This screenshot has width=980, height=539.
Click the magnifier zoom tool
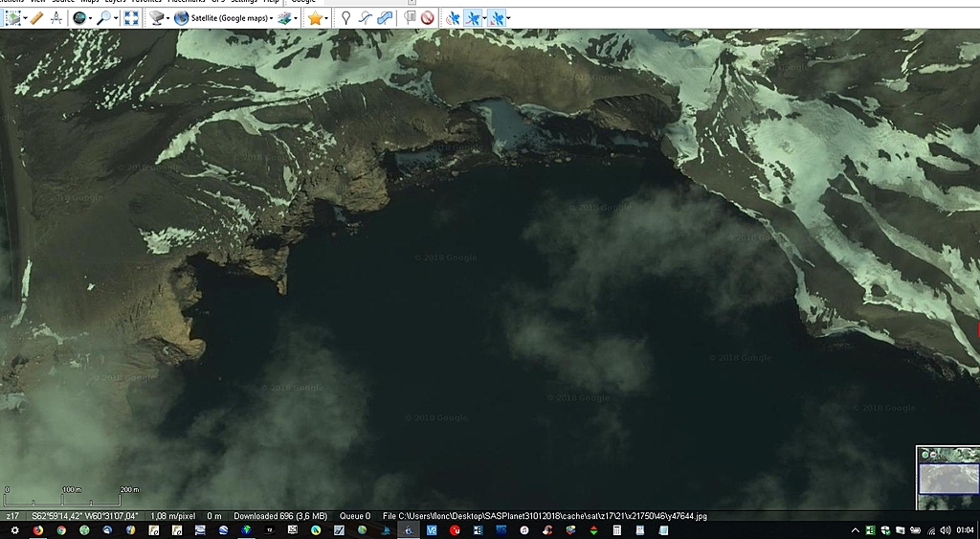coord(103,18)
